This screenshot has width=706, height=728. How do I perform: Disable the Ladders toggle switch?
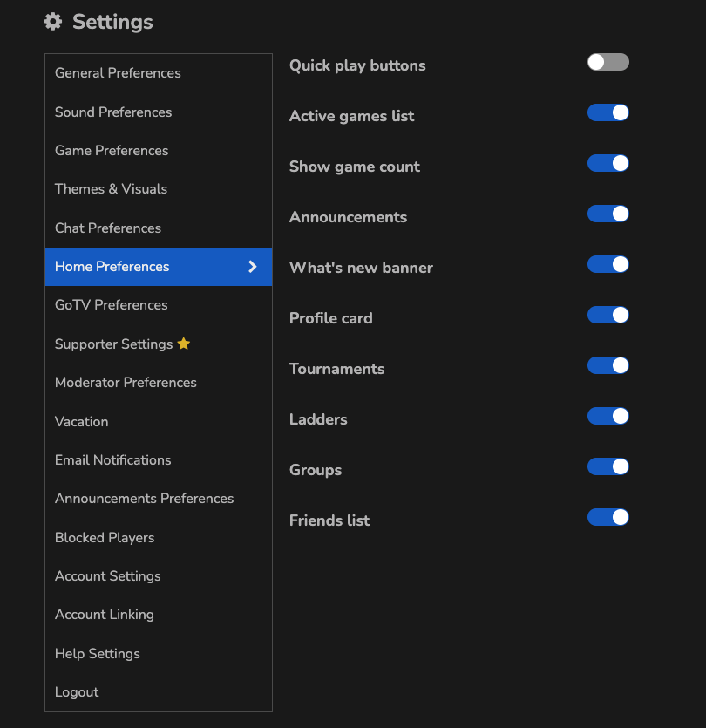608,416
